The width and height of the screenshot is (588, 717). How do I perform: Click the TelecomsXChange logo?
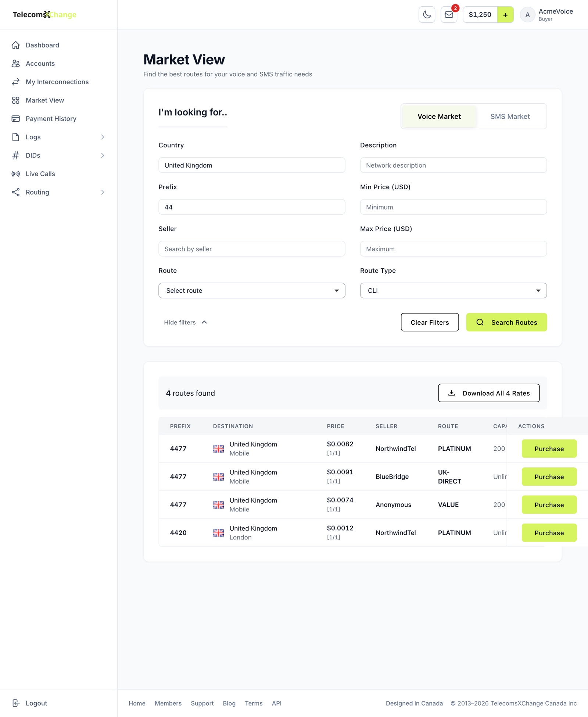44,15
